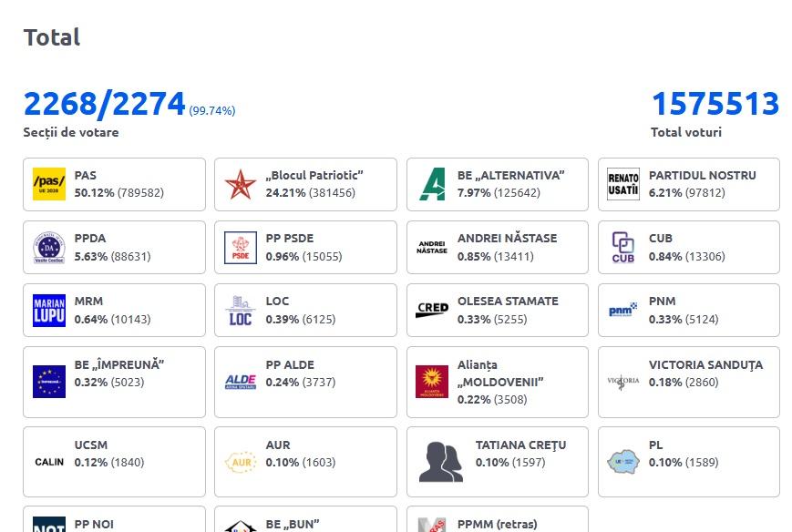Click the BE BUN house logo
The image size is (792, 532).
click(241, 527)
